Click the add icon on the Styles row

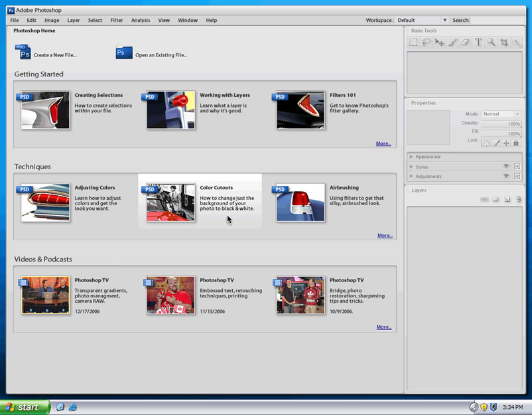pyautogui.click(x=517, y=167)
